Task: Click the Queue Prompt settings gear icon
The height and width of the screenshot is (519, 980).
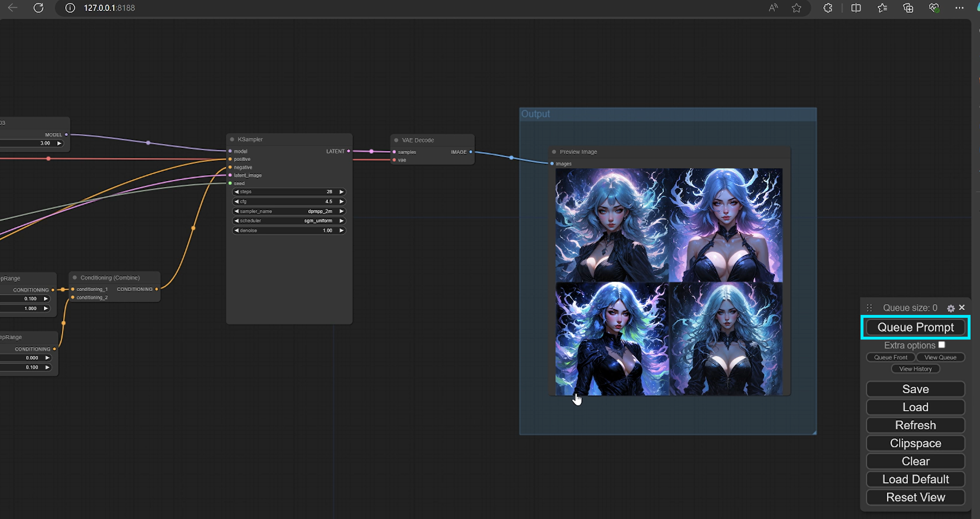Action: (950, 308)
